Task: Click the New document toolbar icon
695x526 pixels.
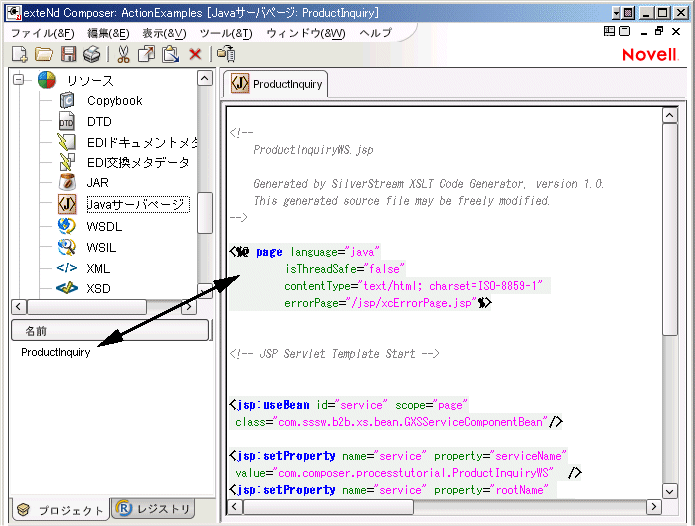Action: (20, 54)
